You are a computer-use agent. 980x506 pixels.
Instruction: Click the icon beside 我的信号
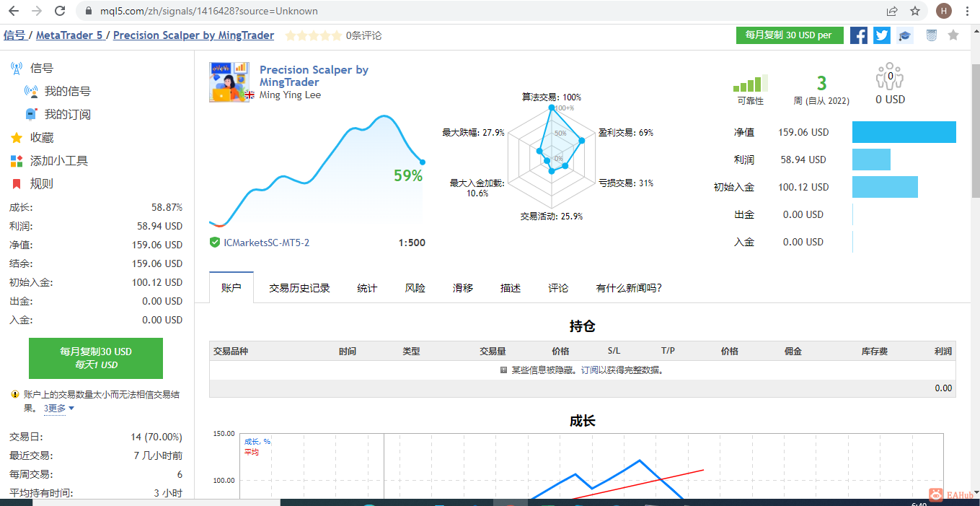tap(31, 92)
